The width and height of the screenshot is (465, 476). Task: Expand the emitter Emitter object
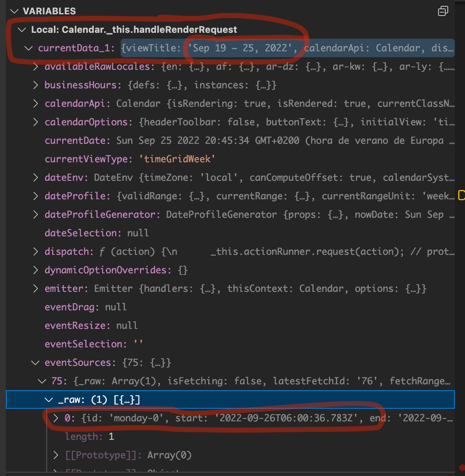pos(35,288)
